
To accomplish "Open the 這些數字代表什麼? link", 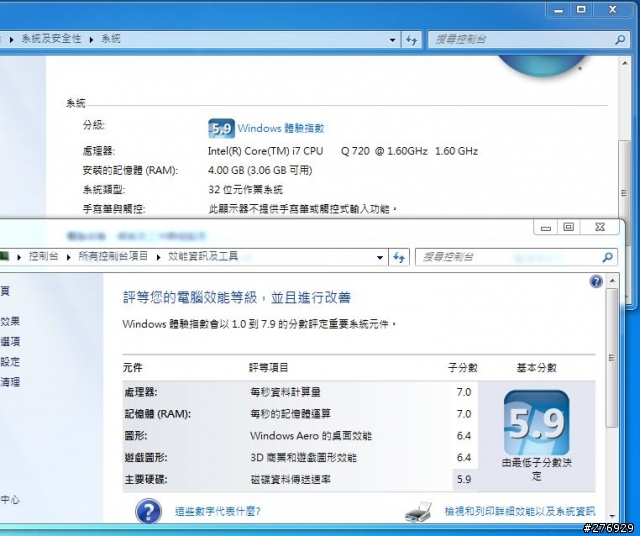I will pos(218,511).
